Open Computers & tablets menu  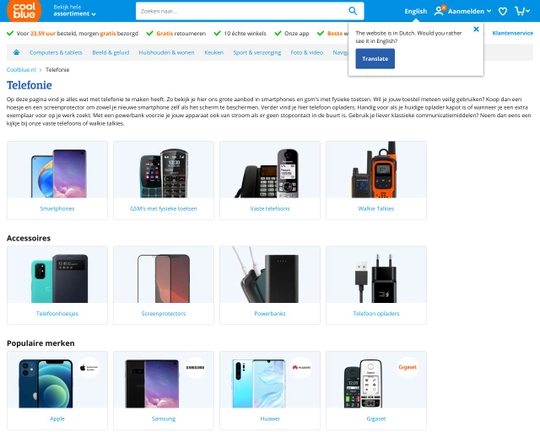[56, 52]
